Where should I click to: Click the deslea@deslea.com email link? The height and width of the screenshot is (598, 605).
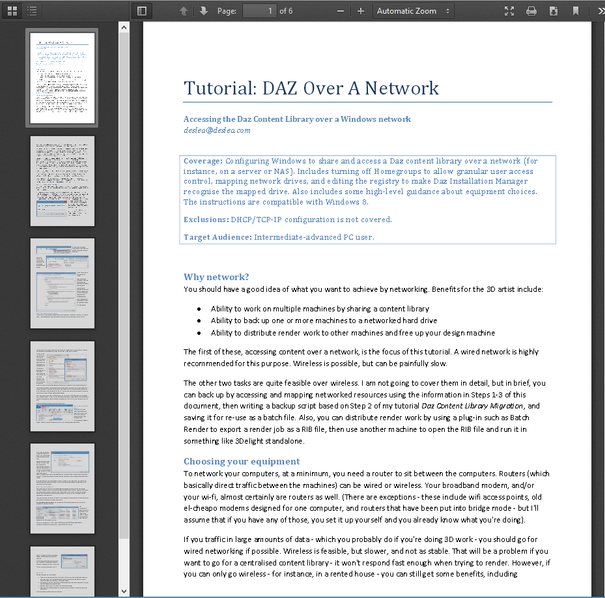(217, 130)
